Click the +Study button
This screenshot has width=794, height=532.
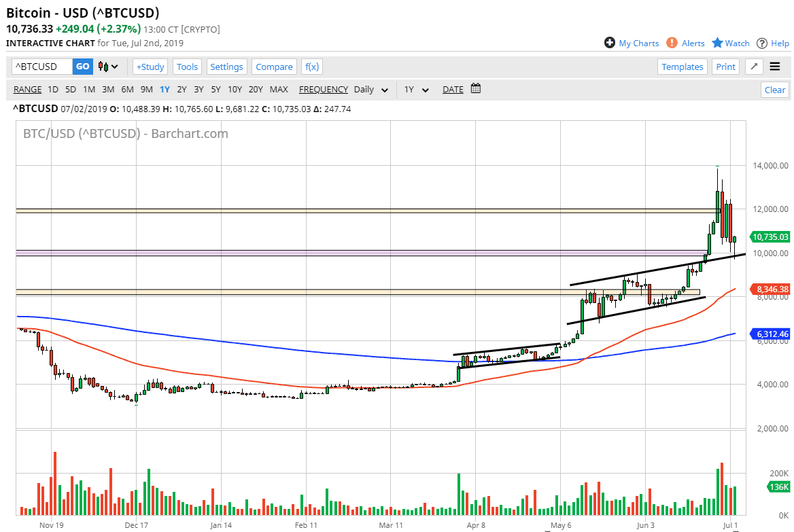pos(150,67)
